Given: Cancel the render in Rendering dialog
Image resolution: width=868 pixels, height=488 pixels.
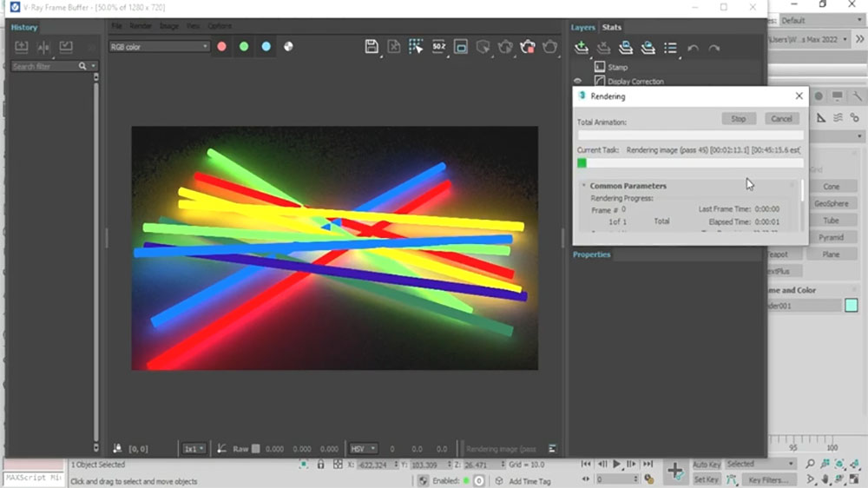Looking at the screenshot, I should [782, 119].
